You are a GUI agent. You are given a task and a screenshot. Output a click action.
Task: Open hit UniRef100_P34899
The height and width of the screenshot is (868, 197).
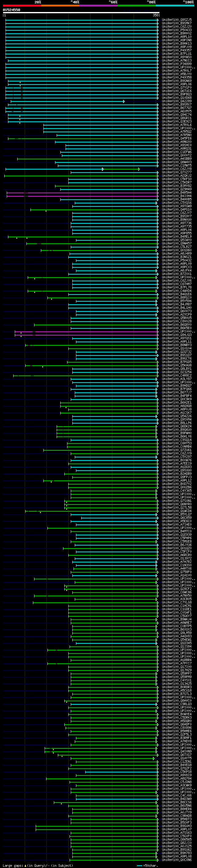(x=177, y=64)
